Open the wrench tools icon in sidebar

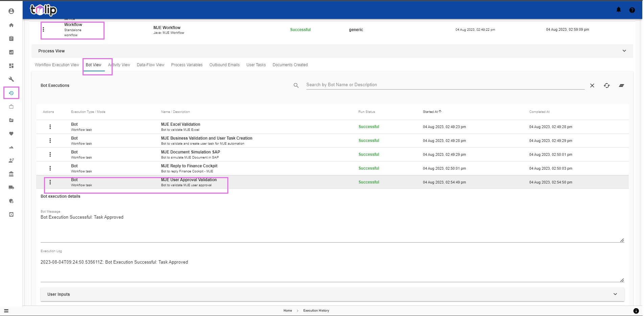[11, 79]
